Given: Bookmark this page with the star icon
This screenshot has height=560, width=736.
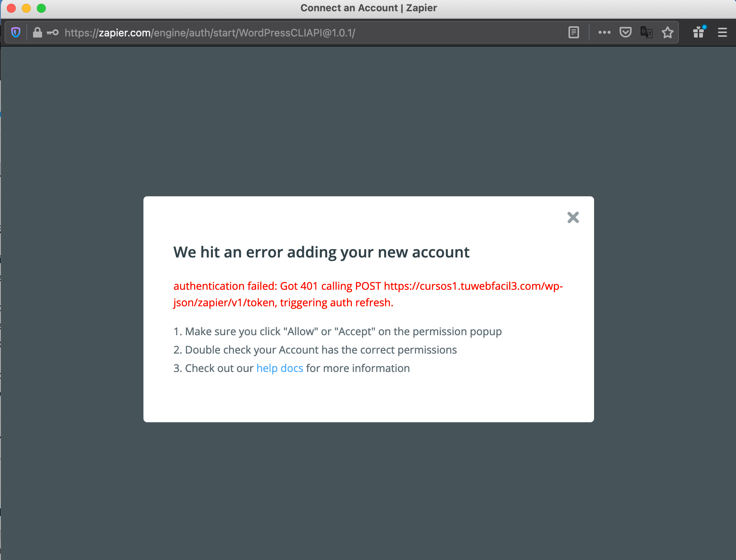Looking at the screenshot, I should coord(668,33).
